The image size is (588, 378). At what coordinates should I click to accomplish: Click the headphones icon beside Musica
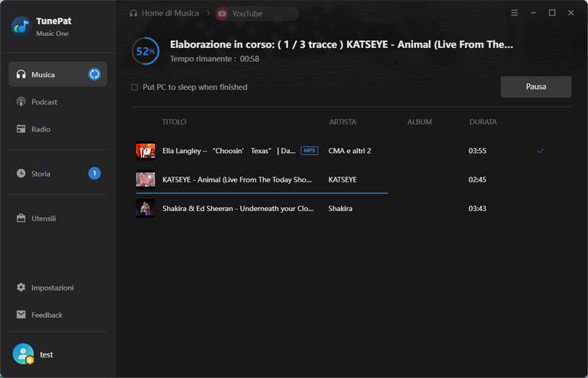click(21, 74)
